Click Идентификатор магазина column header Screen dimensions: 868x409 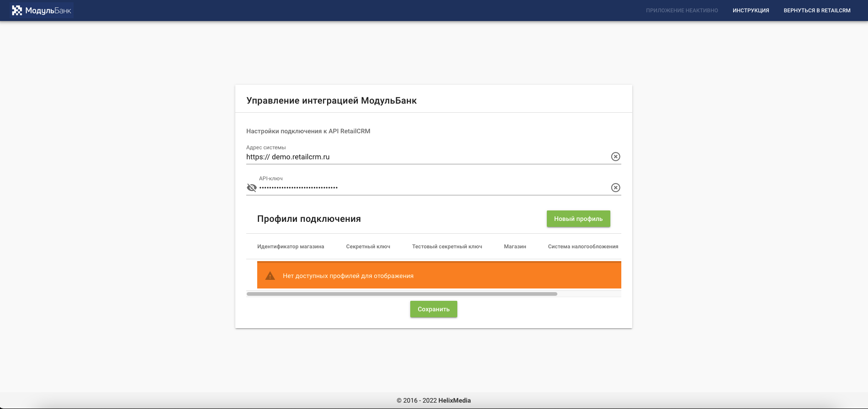pos(291,246)
